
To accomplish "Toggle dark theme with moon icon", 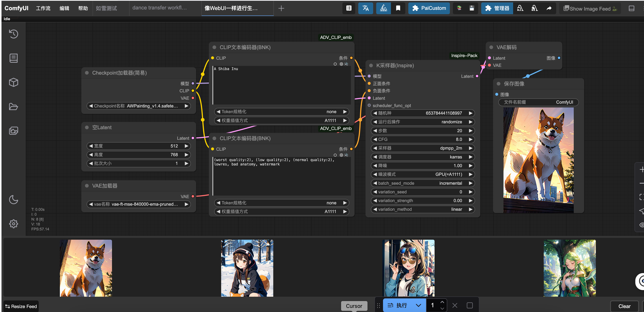I will click(13, 199).
